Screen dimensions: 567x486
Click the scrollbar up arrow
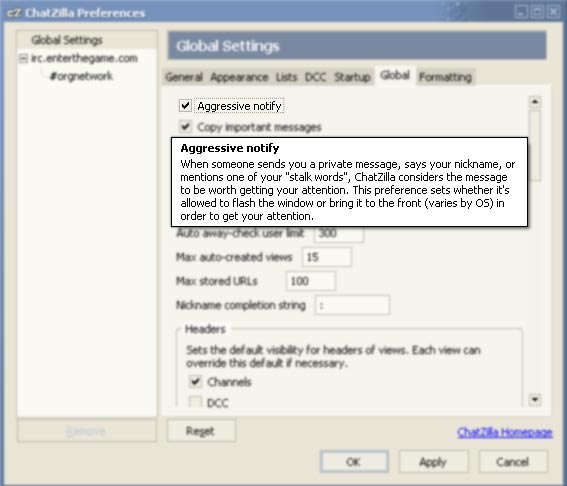(x=534, y=102)
